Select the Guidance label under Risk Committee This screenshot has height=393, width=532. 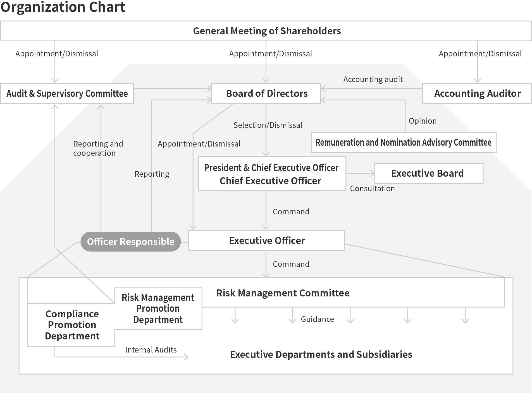tap(317, 319)
